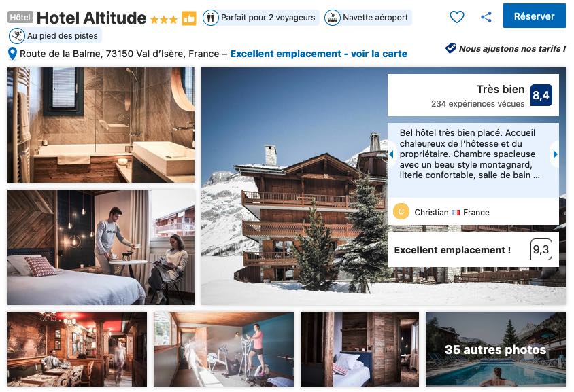Click the blue map pin icon
The image size is (574, 392).
pyautogui.click(x=12, y=54)
